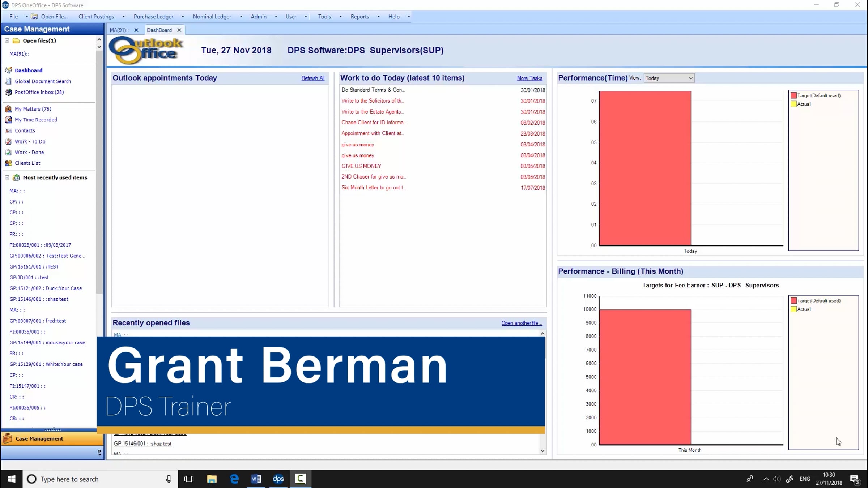Viewport: 868px width, 488px height.
Task: Click More Tasks link
Action: pos(529,78)
